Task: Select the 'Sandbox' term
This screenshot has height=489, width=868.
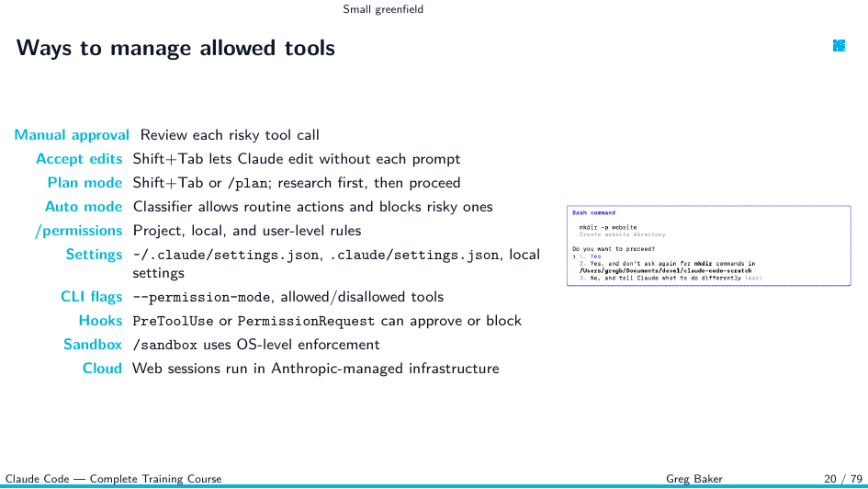Action: (x=93, y=345)
